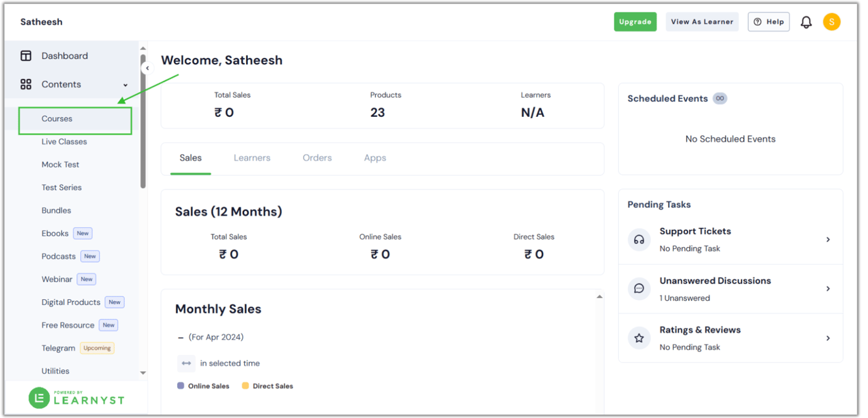Screen dimensions: 868x418
Task: Switch to the Learners tab
Action: click(x=252, y=157)
